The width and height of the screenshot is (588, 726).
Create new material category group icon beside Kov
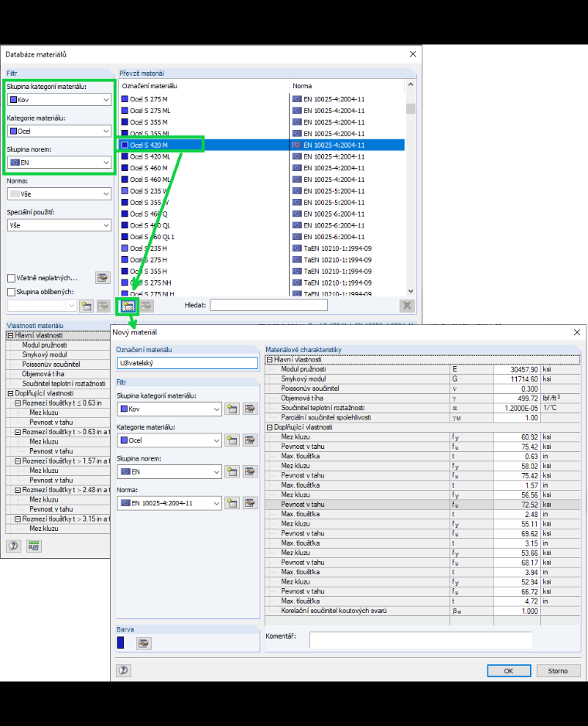click(232, 409)
